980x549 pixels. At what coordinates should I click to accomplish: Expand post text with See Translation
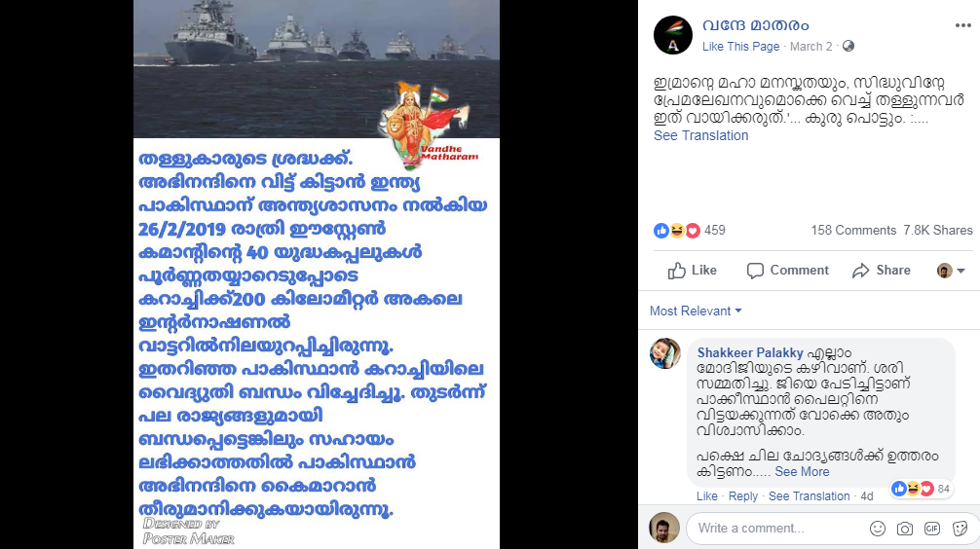coord(700,135)
